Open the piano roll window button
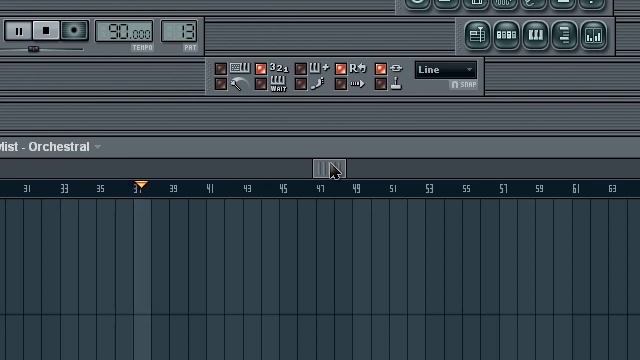The width and height of the screenshot is (640, 360). [x=536, y=36]
